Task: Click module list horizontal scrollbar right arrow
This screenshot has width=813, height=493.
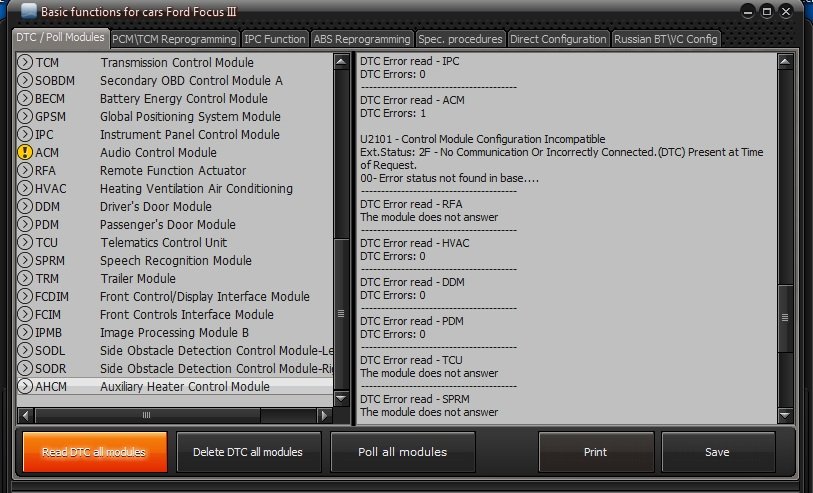Action: pos(324,414)
